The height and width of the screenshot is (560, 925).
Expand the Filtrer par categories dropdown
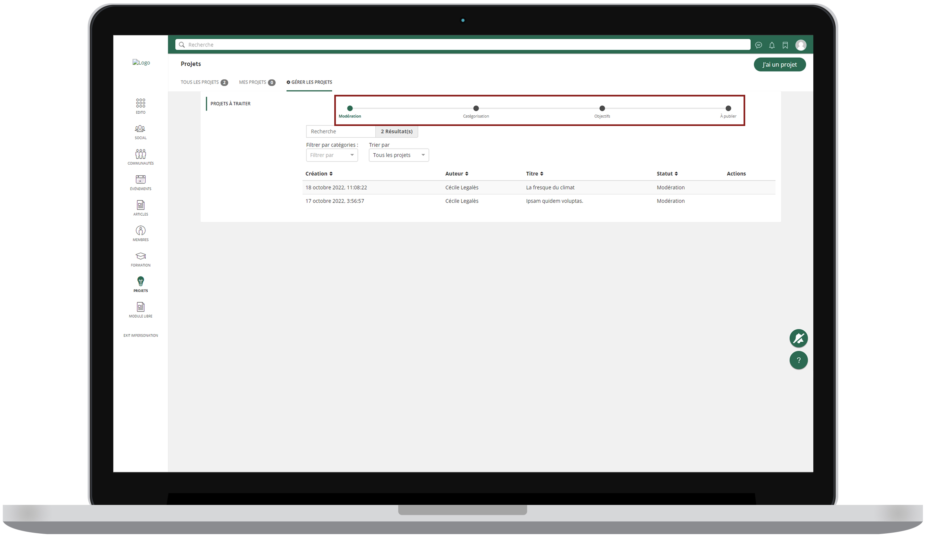coord(332,155)
